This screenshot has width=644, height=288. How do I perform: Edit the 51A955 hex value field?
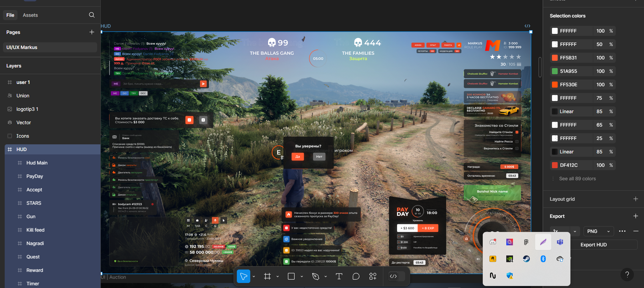click(568, 71)
